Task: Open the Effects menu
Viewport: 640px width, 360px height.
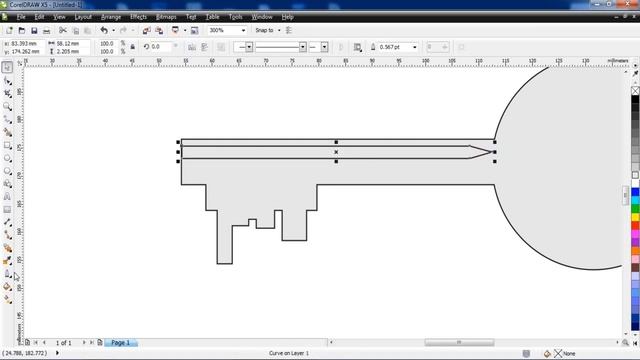Action: tap(138, 17)
